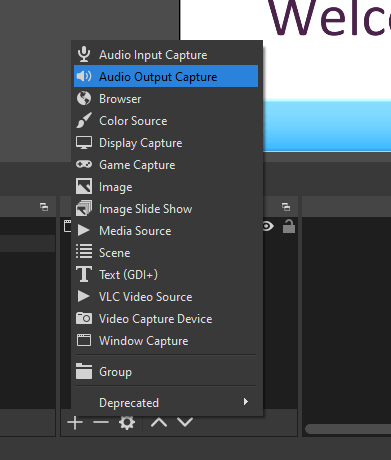Click the microphone icon for Audio Input Capture
This screenshot has height=460, width=391.
pyautogui.click(x=84, y=54)
